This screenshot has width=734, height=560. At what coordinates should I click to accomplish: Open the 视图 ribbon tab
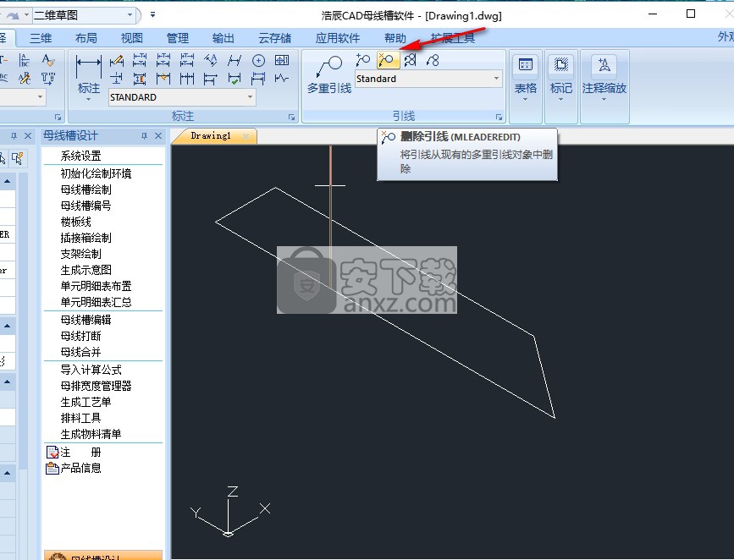click(x=131, y=38)
